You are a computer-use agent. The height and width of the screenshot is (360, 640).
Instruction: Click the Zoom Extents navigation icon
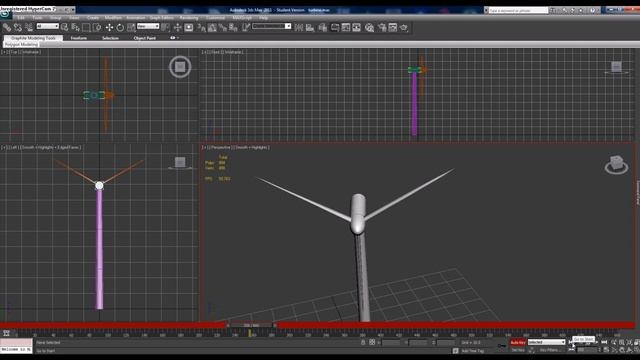[629, 342]
